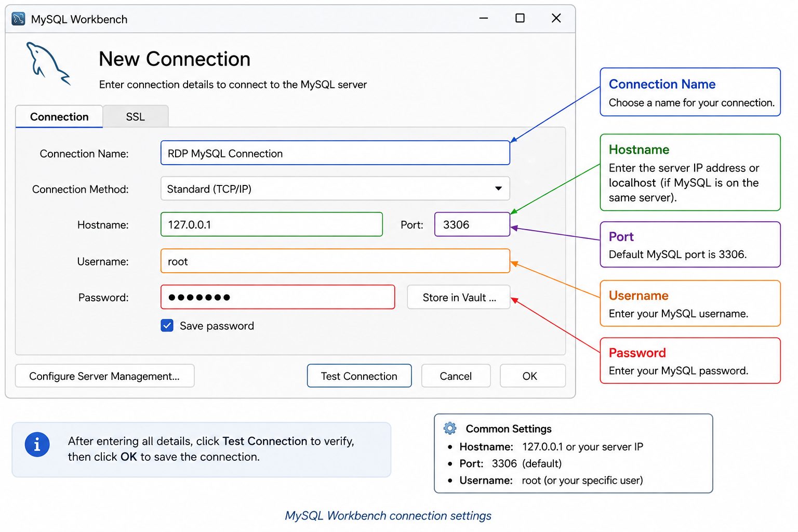Click the "Port:" field label
798x532 pixels.
pos(412,225)
